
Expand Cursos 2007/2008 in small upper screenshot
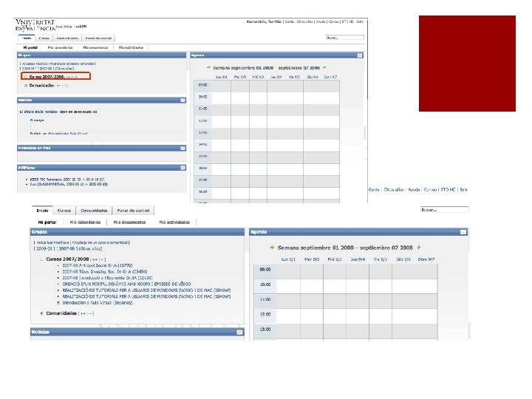[26, 77]
